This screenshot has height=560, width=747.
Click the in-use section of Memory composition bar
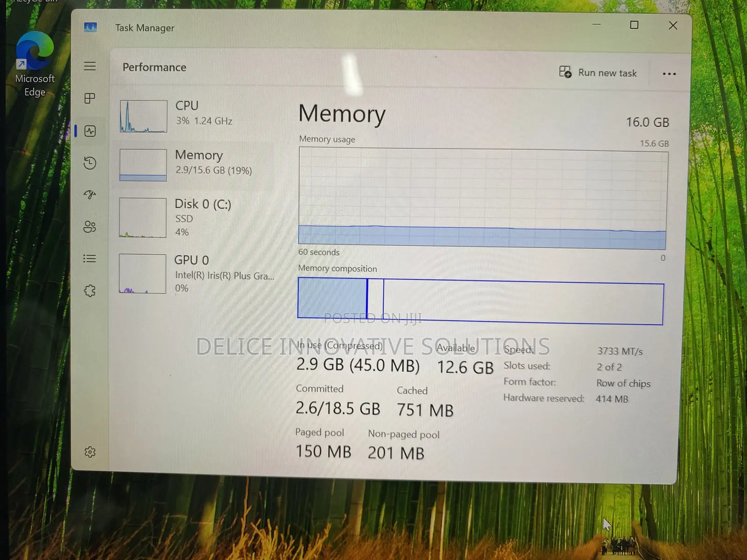pyautogui.click(x=332, y=298)
